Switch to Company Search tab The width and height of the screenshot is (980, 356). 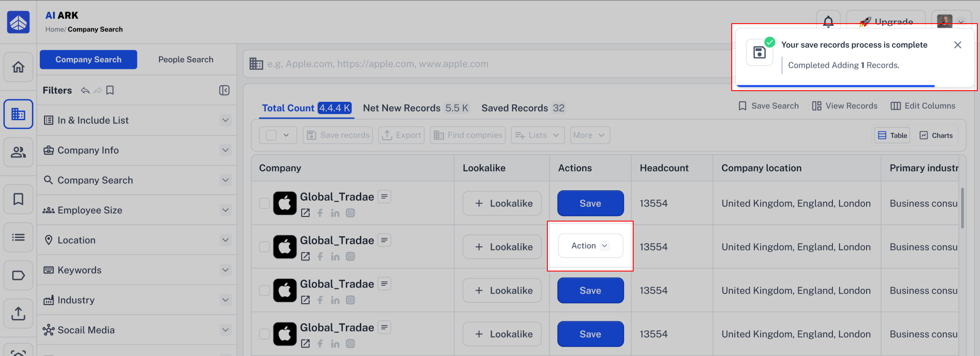tap(88, 60)
